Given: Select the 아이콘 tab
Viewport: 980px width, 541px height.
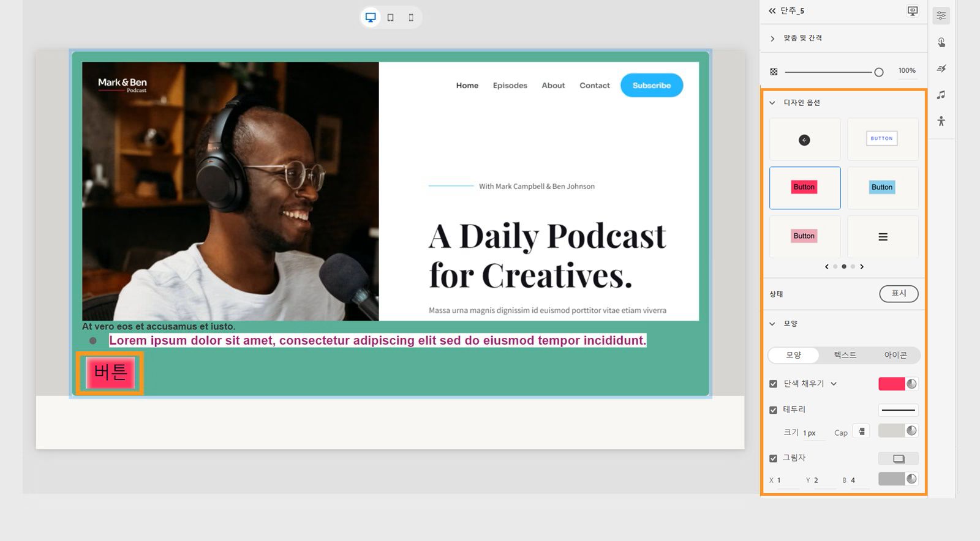Looking at the screenshot, I should [895, 355].
